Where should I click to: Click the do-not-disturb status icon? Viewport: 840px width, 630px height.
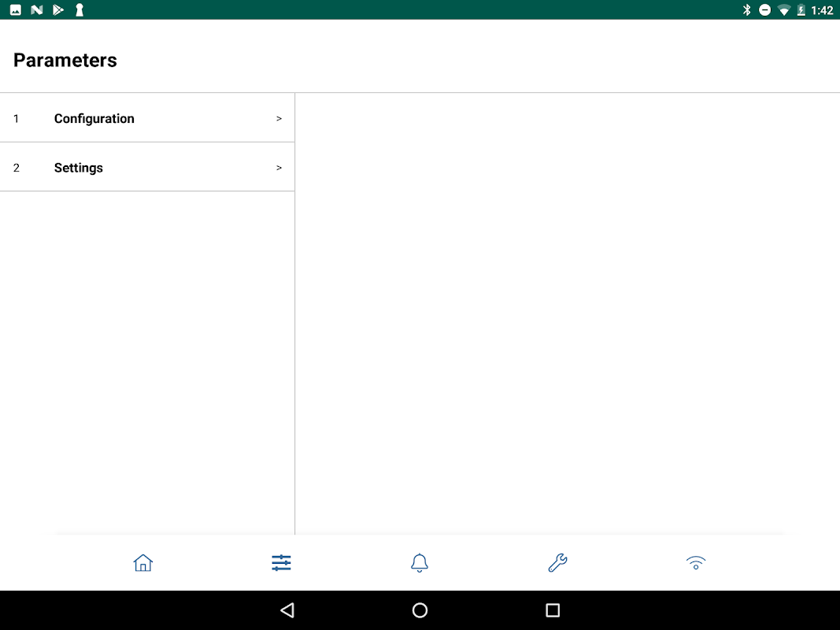pyautogui.click(x=765, y=9)
